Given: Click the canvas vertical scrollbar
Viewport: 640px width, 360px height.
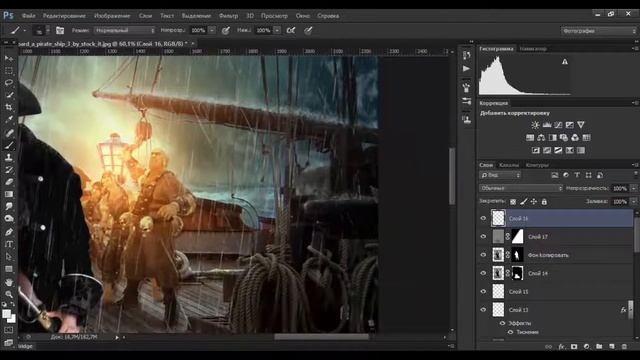Looking at the screenshot, I should tap(452, 176).
